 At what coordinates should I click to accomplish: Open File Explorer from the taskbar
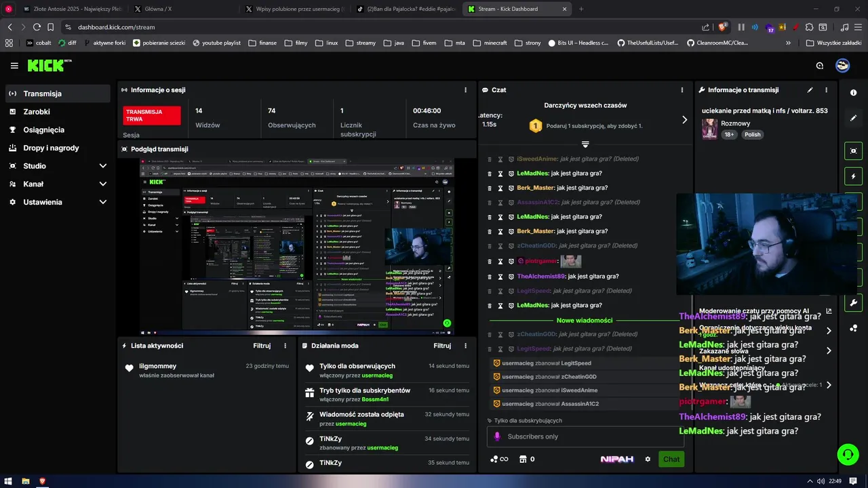tap(26, 481)
